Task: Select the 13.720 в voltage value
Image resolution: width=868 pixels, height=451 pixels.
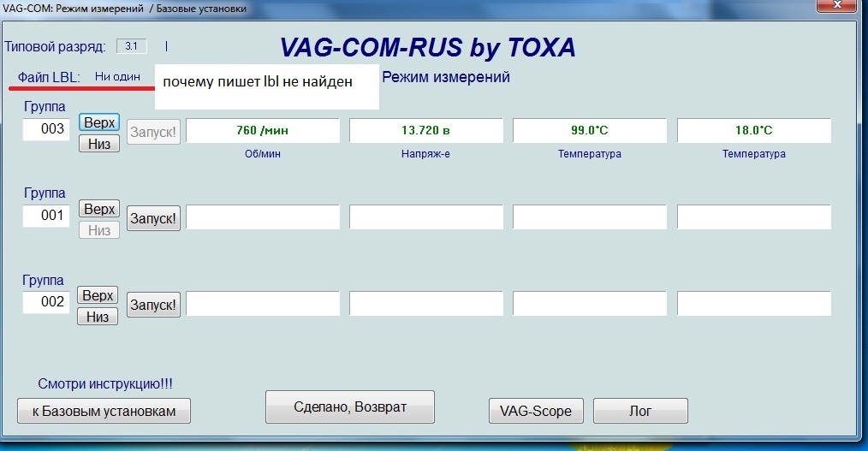Action: pos(425,131)
